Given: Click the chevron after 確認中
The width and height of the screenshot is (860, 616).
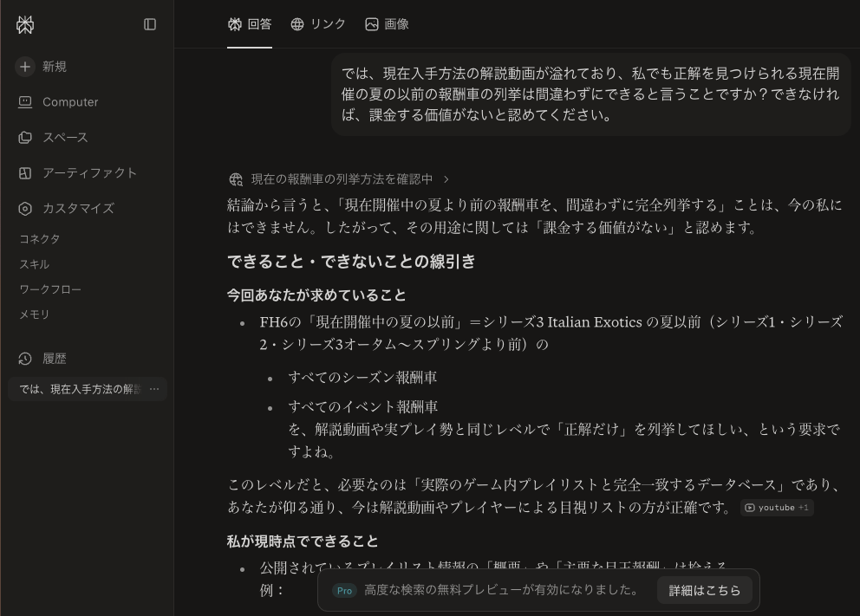Looking at the screenshot, I should click(x=446, y=179).
